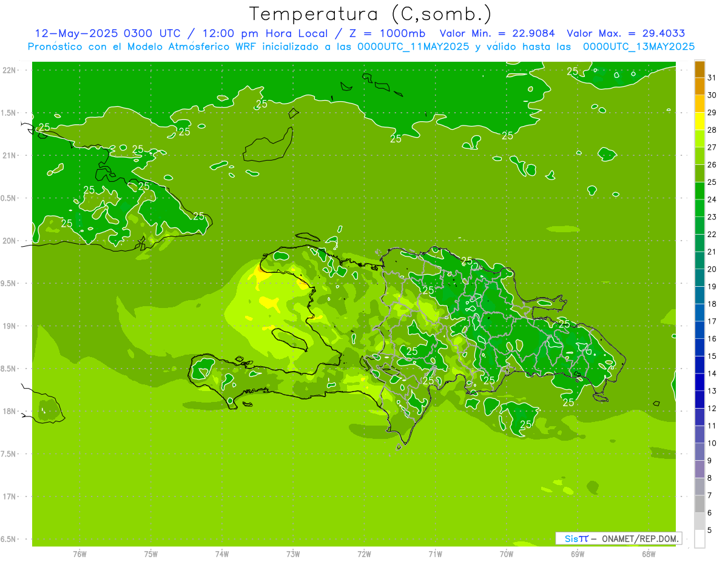Viewport: 728px width, 562px height.
Task: Click the dark blue legend band between 12 and 13
Action: pos(699,400)
